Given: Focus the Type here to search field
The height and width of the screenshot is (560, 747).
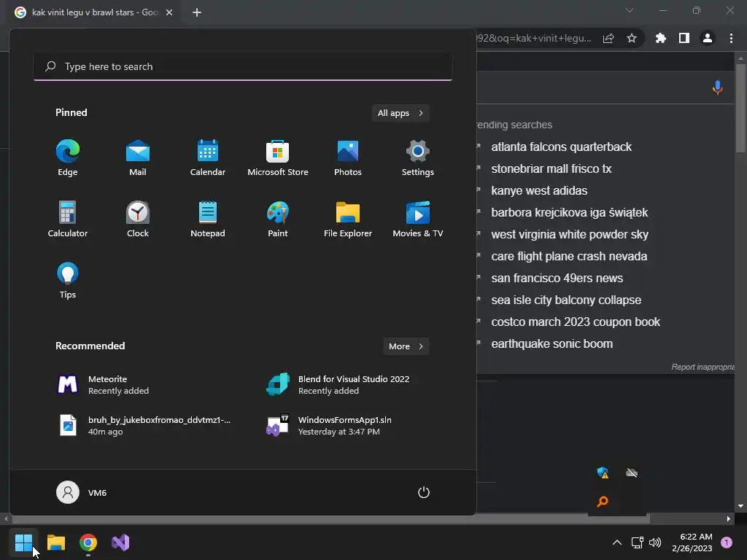Looking at the screenshot, I should [243, 66].
